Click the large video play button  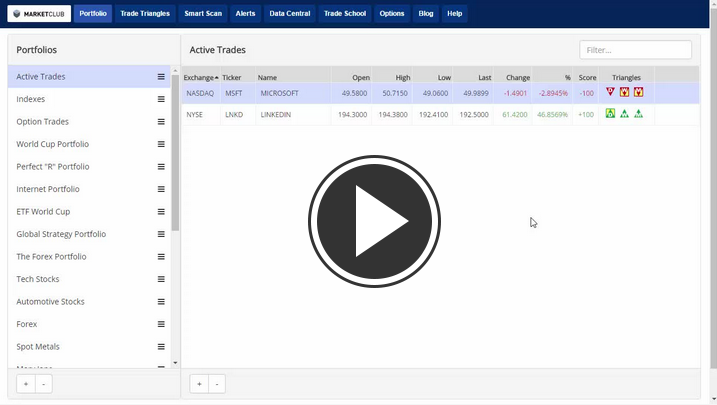[x=374, y=221]
